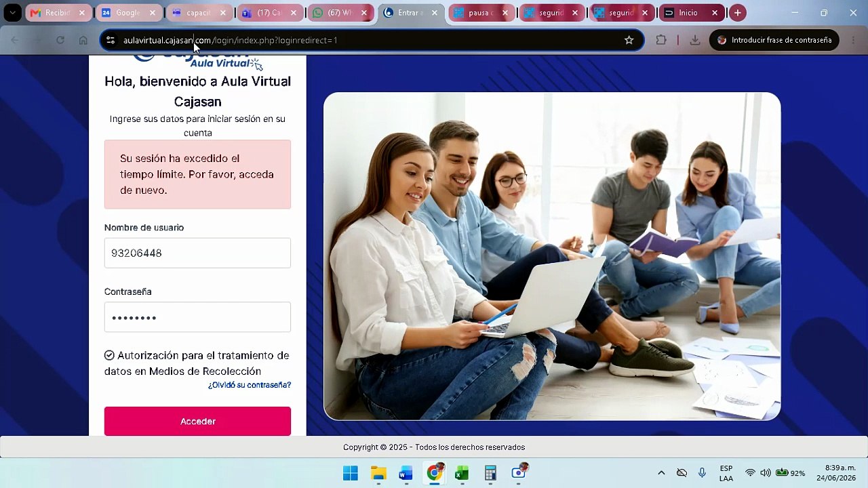The image size is (868, 488).
Task: Open the browser extensions menu
Action: [x=661, y=40]
